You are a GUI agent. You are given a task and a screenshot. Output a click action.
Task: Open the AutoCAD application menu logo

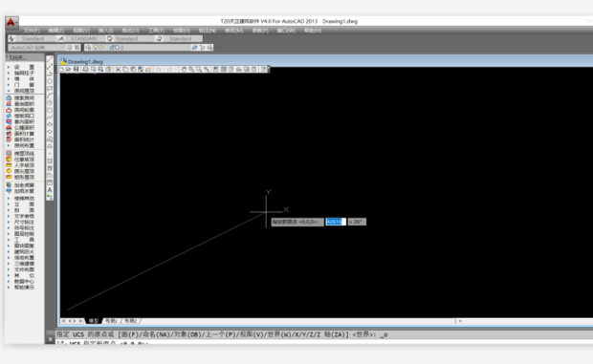click(x=11, y=22)
